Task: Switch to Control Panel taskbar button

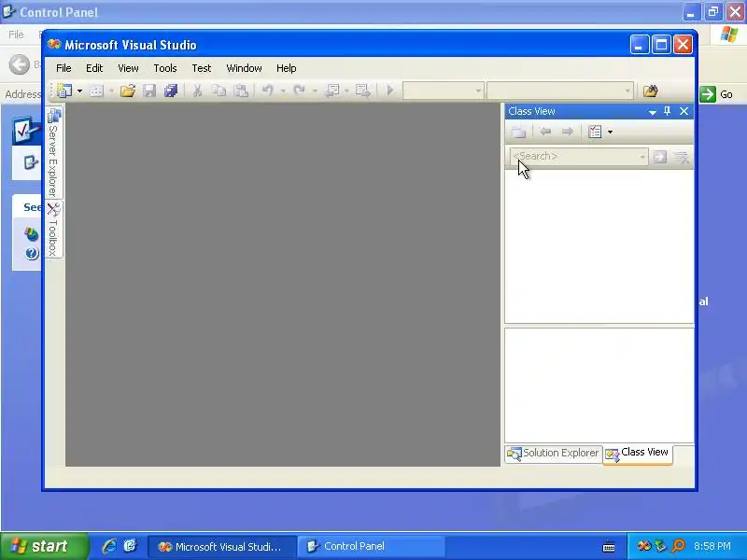Action: tap(372, 546)
